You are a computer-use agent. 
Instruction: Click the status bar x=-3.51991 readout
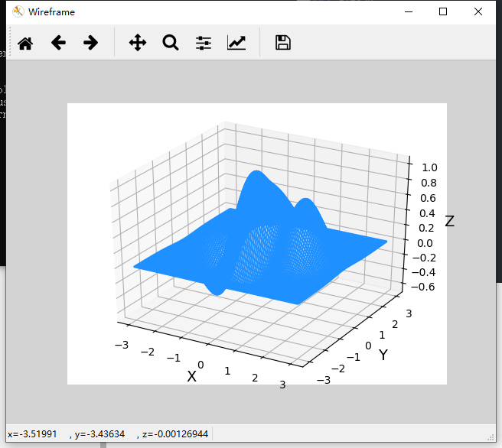pos(32,434)
